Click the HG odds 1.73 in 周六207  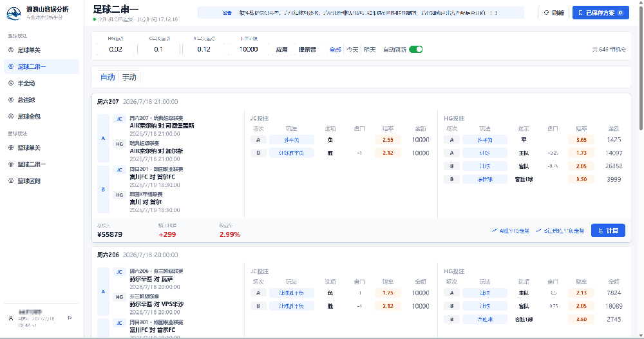click(x=581, y=153)
